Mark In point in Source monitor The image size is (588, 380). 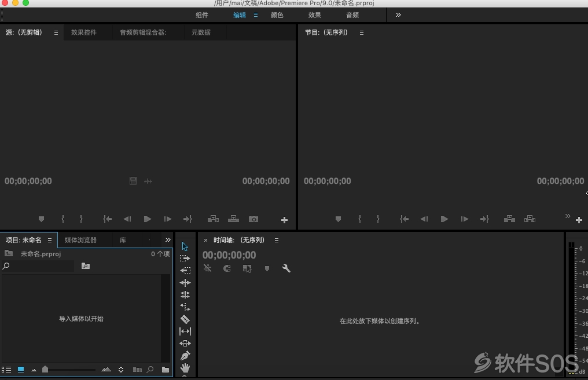point(63,219)
